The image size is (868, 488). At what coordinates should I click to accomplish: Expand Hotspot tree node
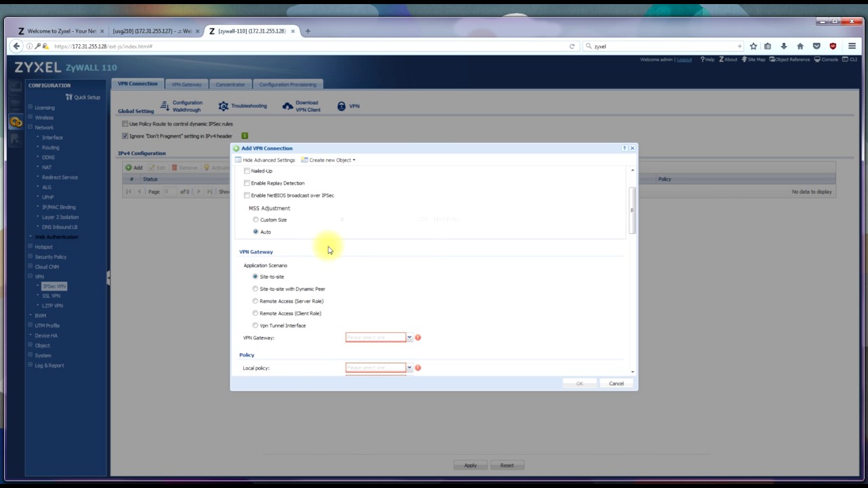30,247
